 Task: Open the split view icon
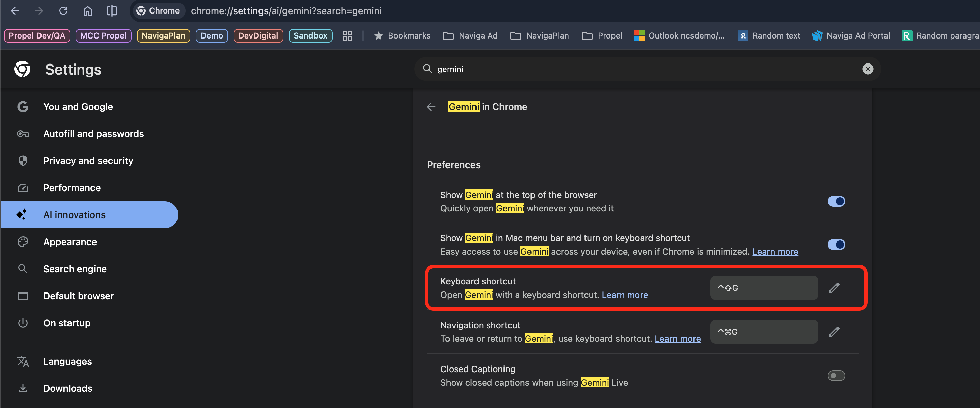tap(112, 11)
